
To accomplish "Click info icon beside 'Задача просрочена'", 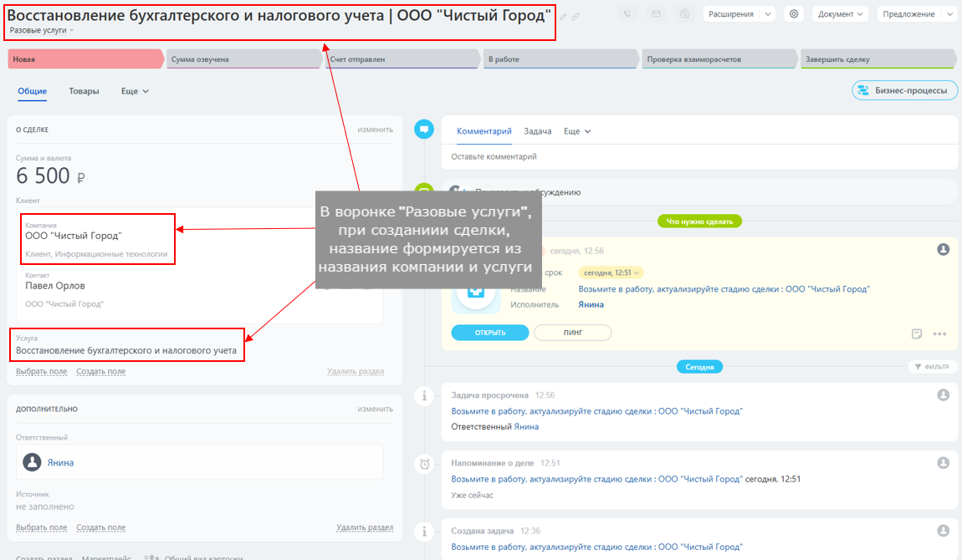I will coord(424,396).
